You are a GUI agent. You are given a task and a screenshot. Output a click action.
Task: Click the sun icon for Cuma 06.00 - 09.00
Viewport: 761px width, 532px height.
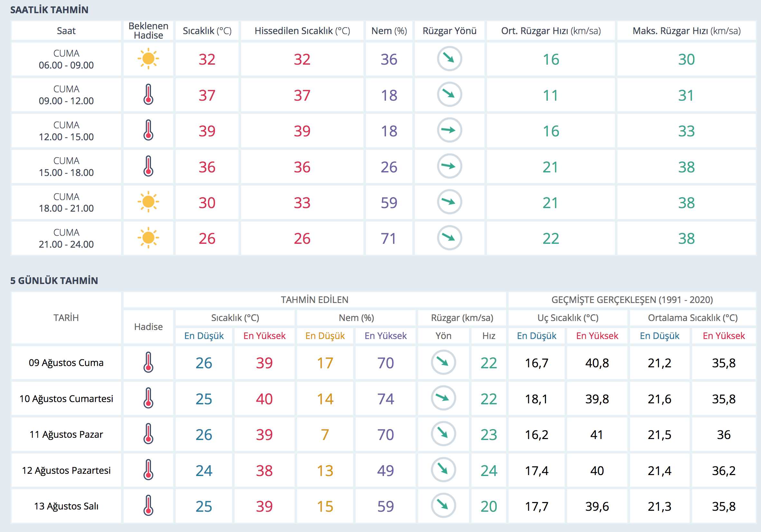click(x=148, y=59)
